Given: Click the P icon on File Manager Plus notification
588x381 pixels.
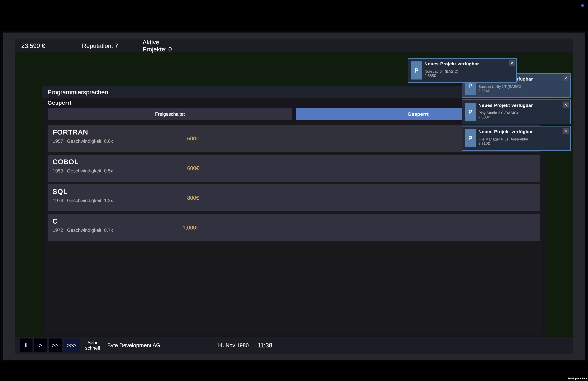Looking at the screenshot, I should [470, 139].
